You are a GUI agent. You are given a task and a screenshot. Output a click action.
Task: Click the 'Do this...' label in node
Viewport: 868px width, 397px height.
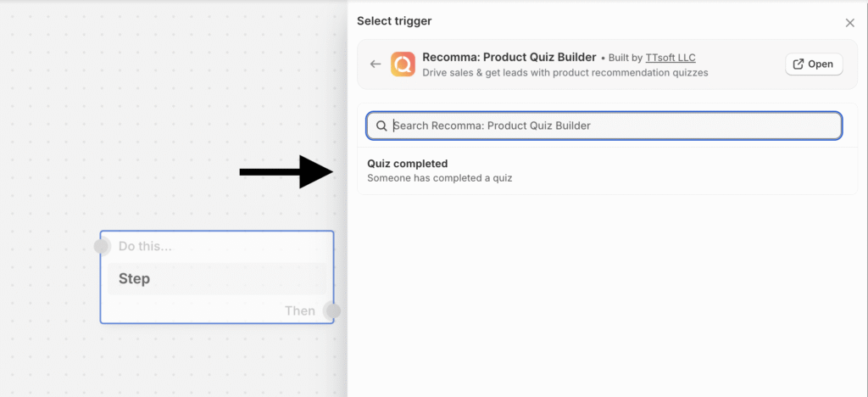[x=145, y=246]
